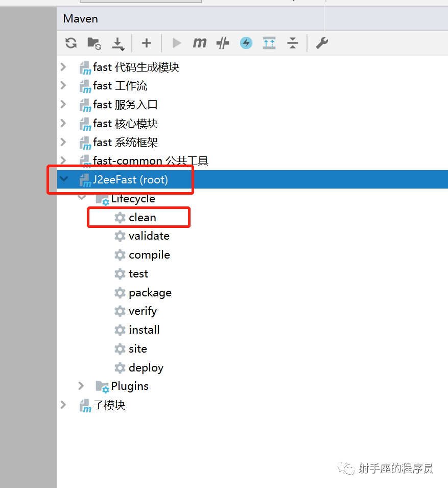Image resolution: width=448 pixels, height=488 pixels.
Task: Collapse the Lifecycle folder
Action: point(82,197)
